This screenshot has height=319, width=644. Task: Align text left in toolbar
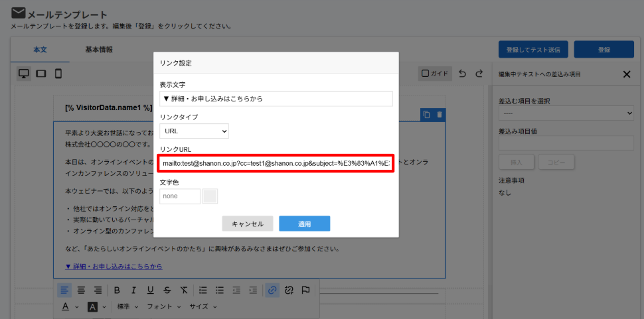pyautogui.click(x=64, y=290)
